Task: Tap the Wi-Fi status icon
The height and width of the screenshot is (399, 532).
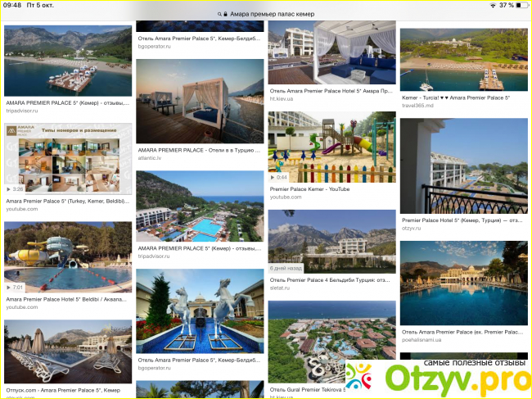Action: (x=493, y=5)
